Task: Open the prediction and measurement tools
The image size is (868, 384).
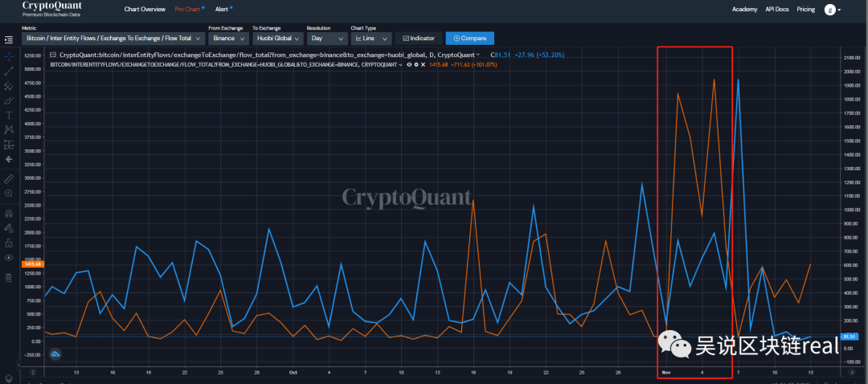Action: [9, 145]
